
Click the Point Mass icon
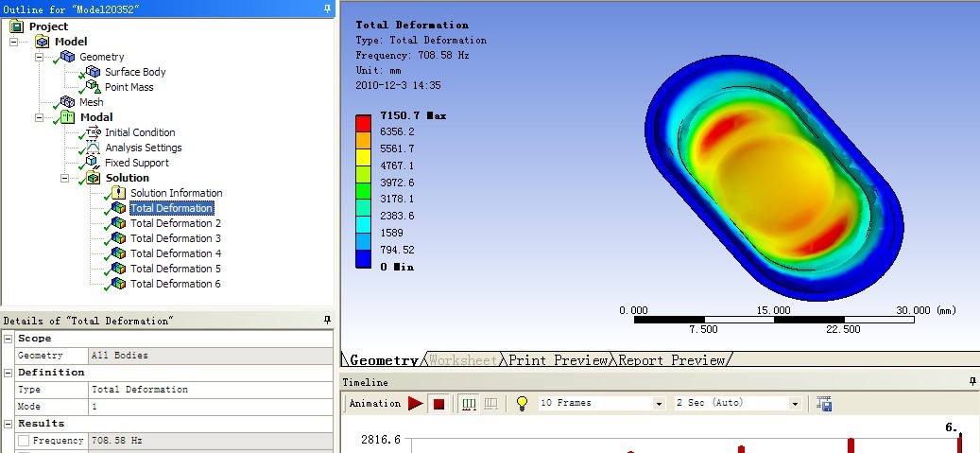[x=92, y=87]
